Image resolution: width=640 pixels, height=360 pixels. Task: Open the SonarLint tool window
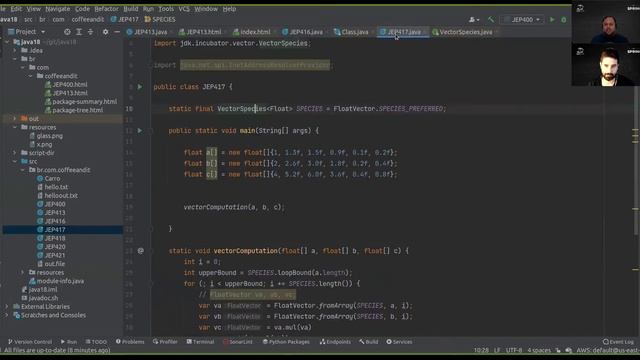(238, 342)
